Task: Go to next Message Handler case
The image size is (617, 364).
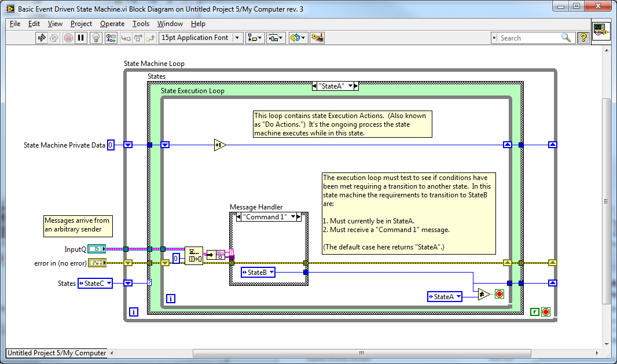Action: click(x=299, y=217)
